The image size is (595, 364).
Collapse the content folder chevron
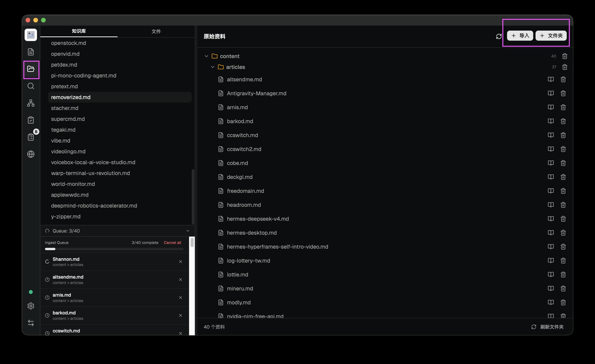pos(206,56)
